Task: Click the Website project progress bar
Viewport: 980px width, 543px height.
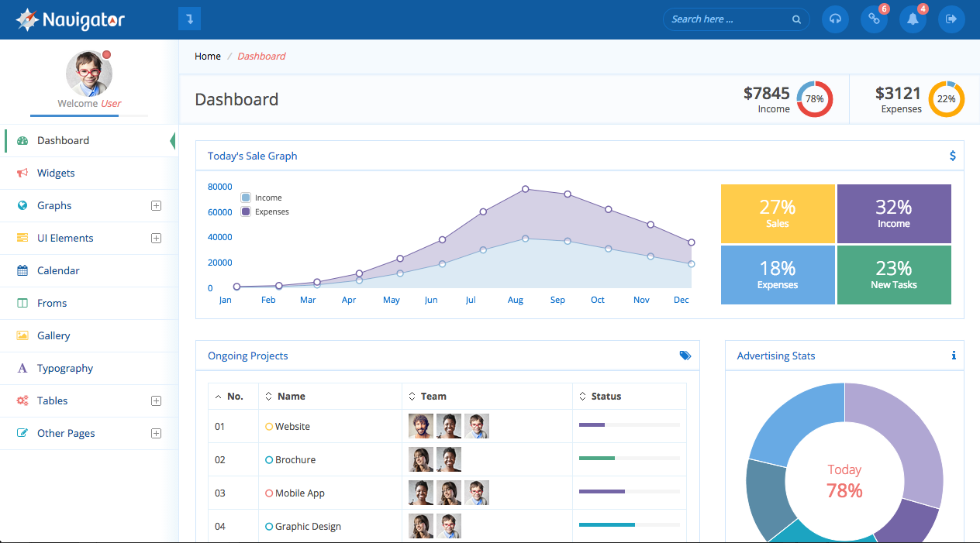Action: point(629,424)
